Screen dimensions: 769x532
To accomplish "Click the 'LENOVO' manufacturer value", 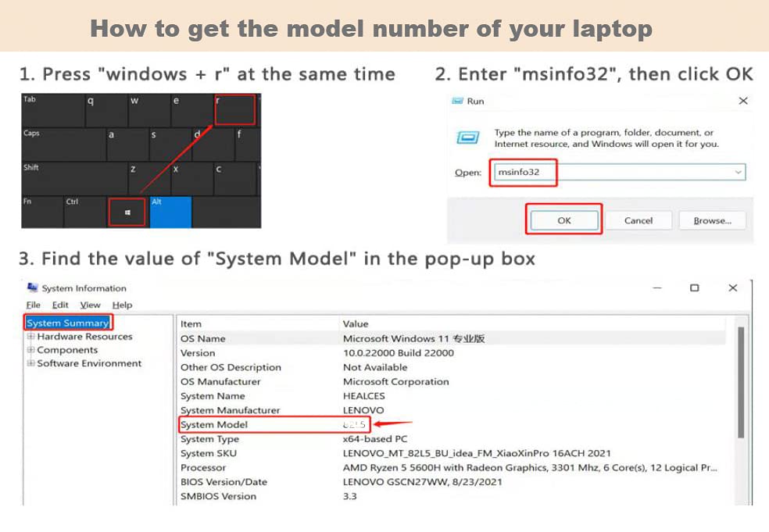I will tap(363, 410).
